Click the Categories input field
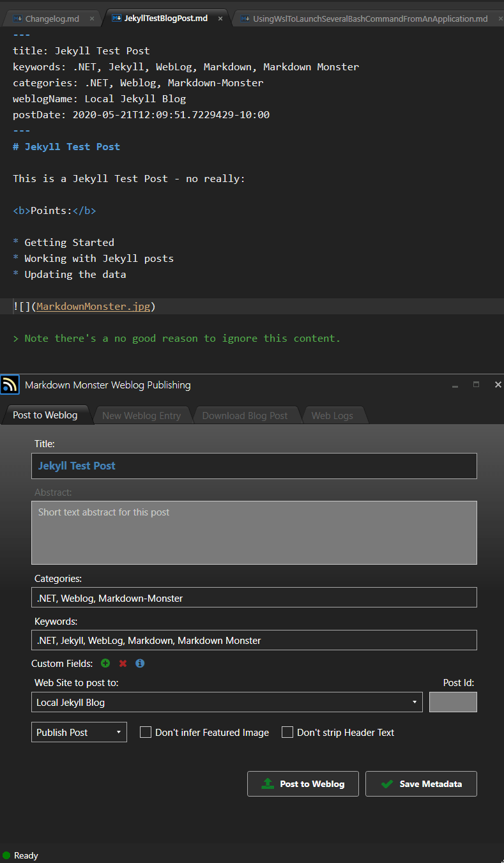 click(x=254, y=597)
